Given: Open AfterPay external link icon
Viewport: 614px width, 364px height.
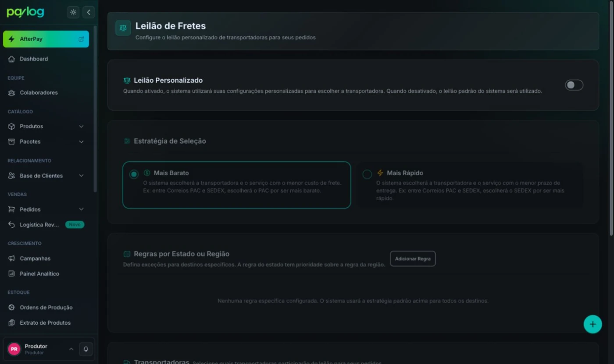Looking at the screenshot, I should (81, 39).
